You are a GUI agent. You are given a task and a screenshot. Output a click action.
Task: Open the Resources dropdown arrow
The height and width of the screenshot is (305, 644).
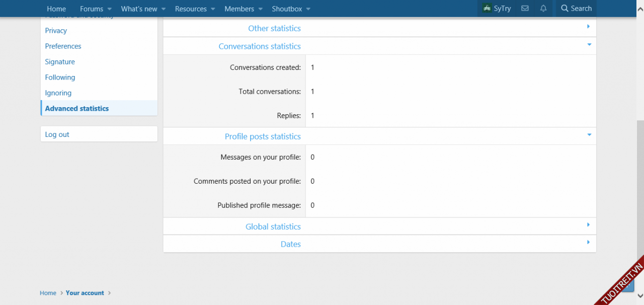(213, 9)
